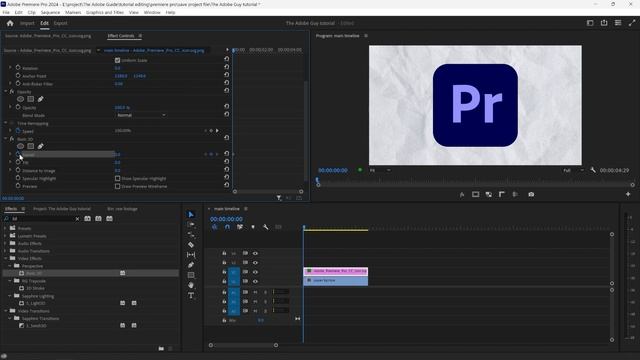The image size is (640, 360).
Task: Create rectangle mask under Basic 3D
Action: tap(31, 146)
